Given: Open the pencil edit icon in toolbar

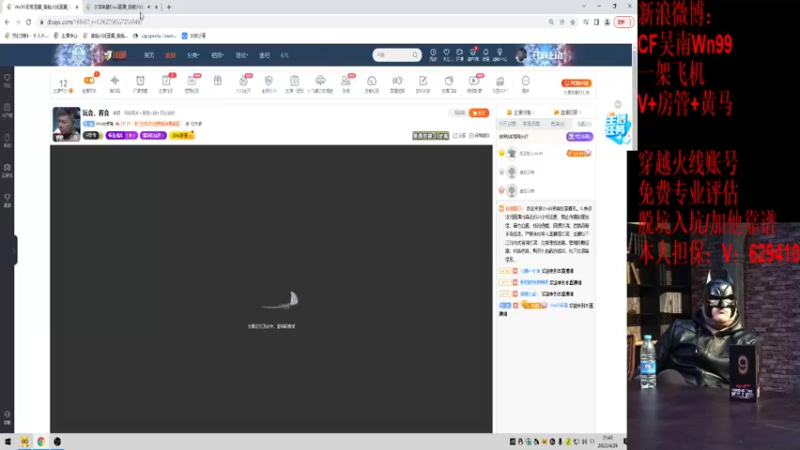Looking at the screenshot, I should (x=423, y=81).
